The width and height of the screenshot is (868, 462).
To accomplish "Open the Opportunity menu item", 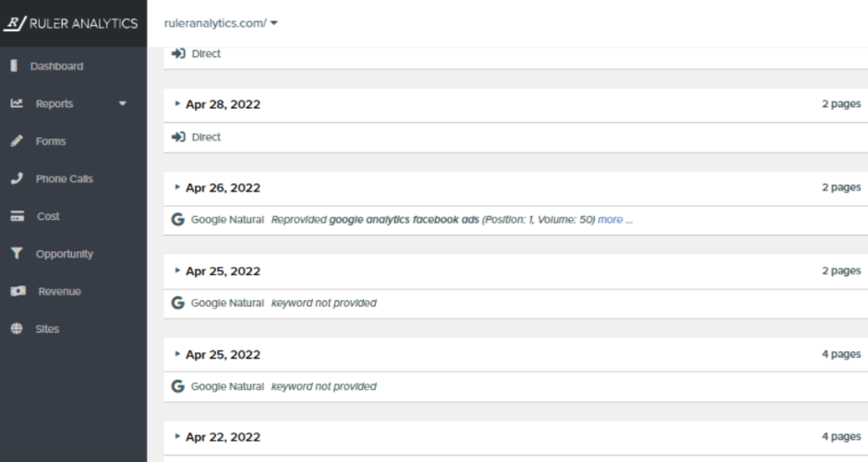I will (x=65, y=254).
